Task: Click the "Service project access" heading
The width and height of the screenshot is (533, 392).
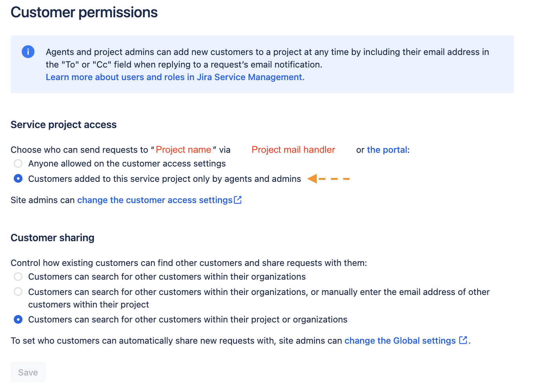Action: 64,125
